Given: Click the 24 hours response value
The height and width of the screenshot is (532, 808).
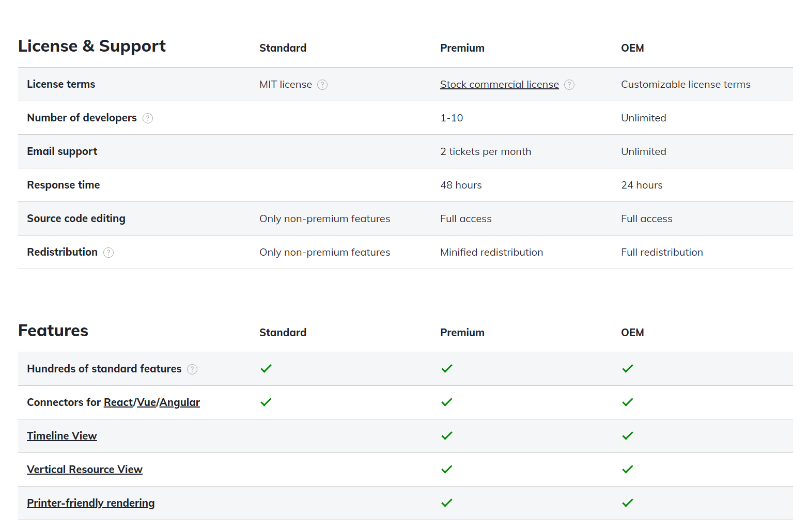Looking at the screenshot, I should 642,185.
